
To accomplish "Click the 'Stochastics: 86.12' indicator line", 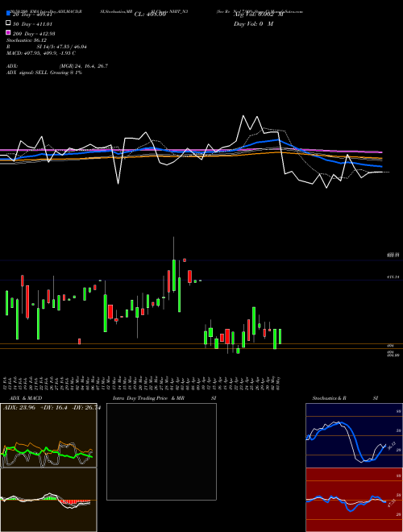I will click(27, 40).
